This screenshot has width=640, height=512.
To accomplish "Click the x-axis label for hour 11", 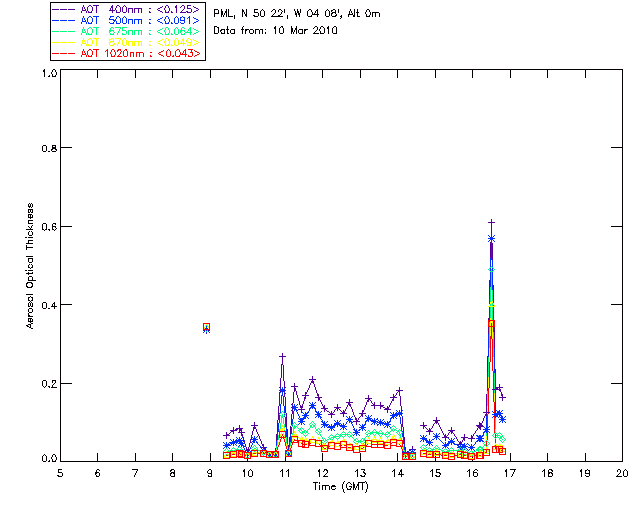I will [285, 473].
